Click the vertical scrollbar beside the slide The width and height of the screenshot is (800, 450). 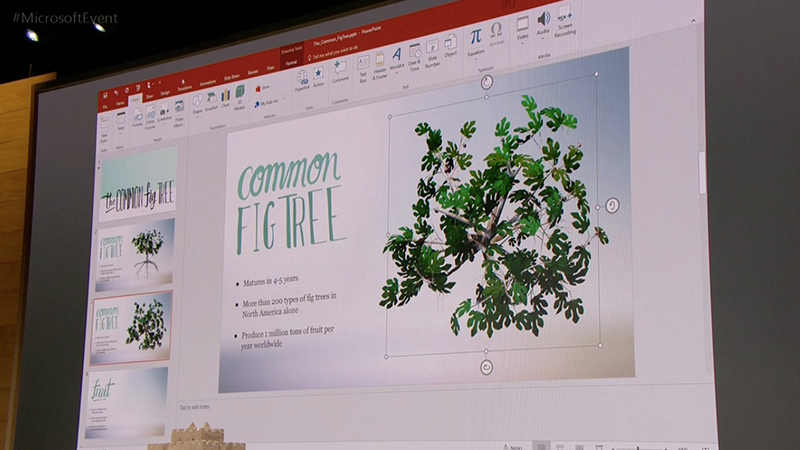tap(702, 173)
